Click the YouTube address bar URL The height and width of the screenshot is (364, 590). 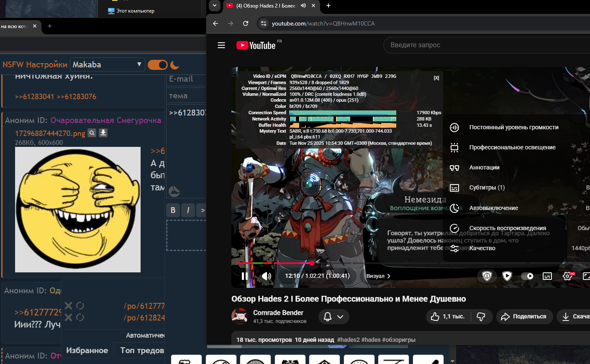point(323,23)
